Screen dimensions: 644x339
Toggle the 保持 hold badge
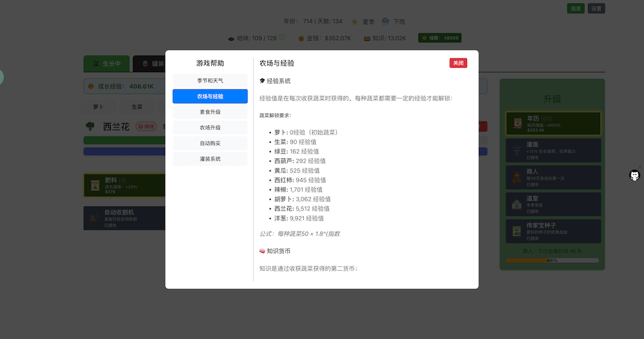point(146,127)
